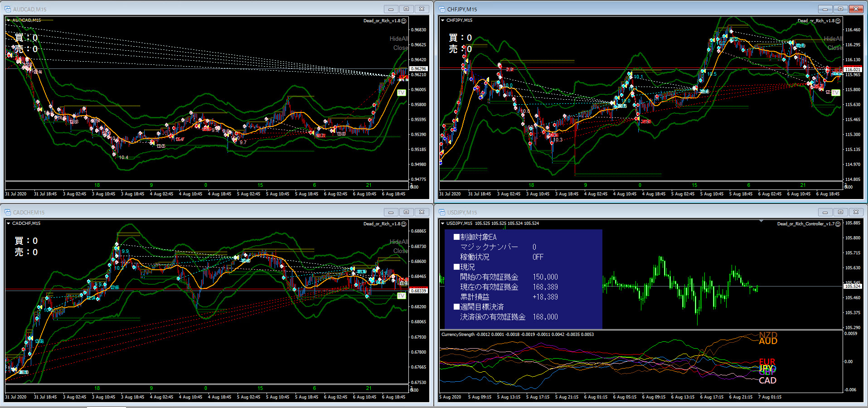Click the Close label on the CADCHF chart
Screen dimensions: 868x408
400,251
